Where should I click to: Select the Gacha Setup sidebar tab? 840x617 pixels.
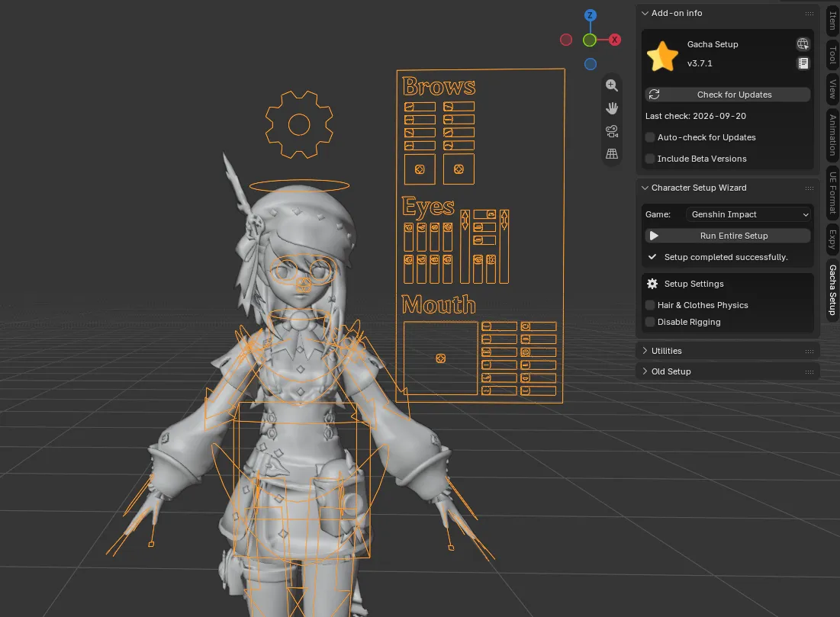point(832,290)
